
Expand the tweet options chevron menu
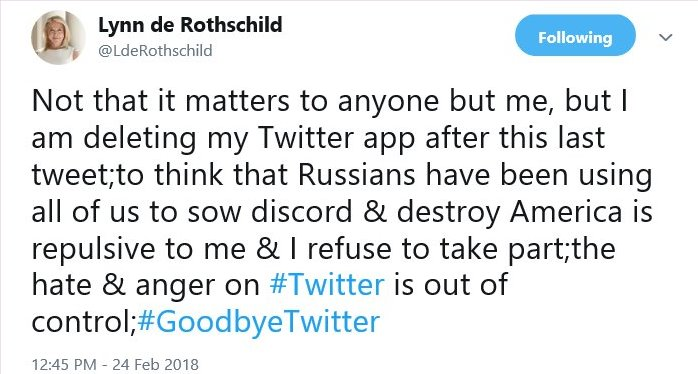[666, 38]
